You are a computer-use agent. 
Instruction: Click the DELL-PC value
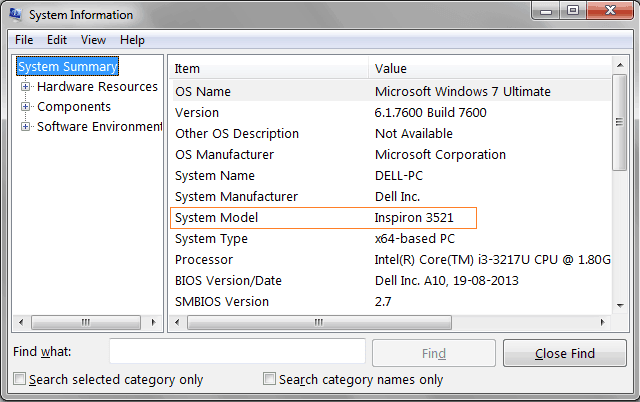399,175
